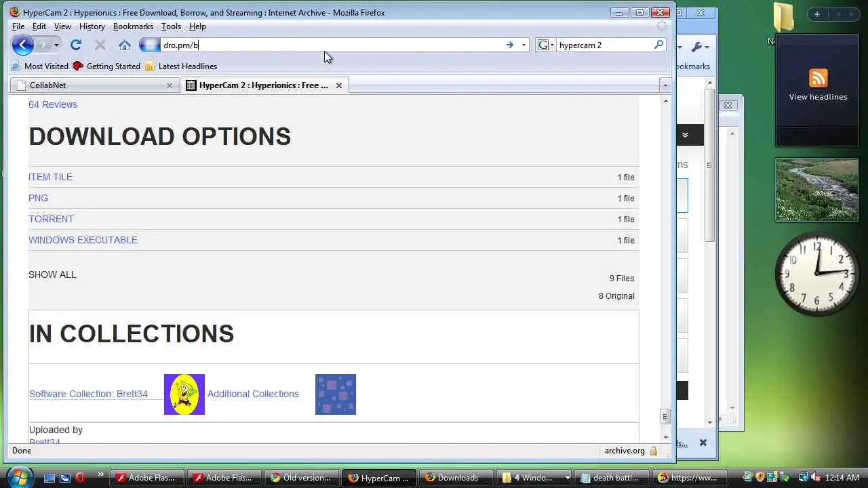Click the SpongeBob collection thumbnail

tap(184, 394)
